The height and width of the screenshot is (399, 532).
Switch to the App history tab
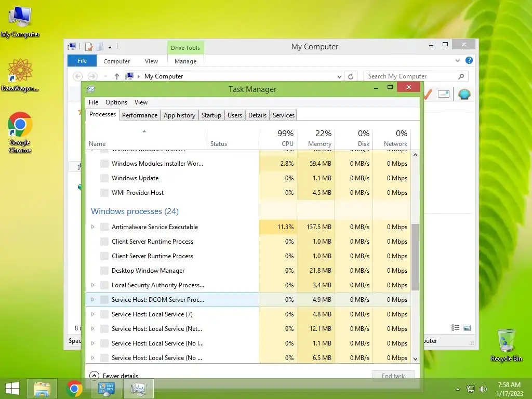tap(179, 115)
